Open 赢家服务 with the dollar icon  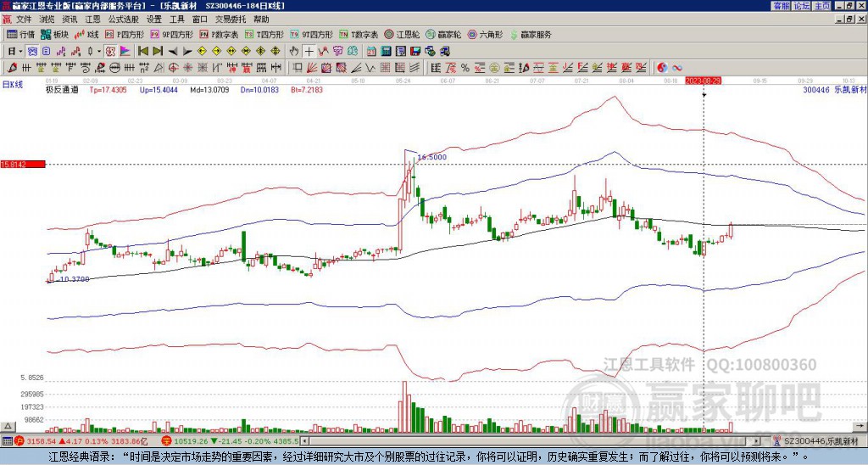tap(531, 34)
